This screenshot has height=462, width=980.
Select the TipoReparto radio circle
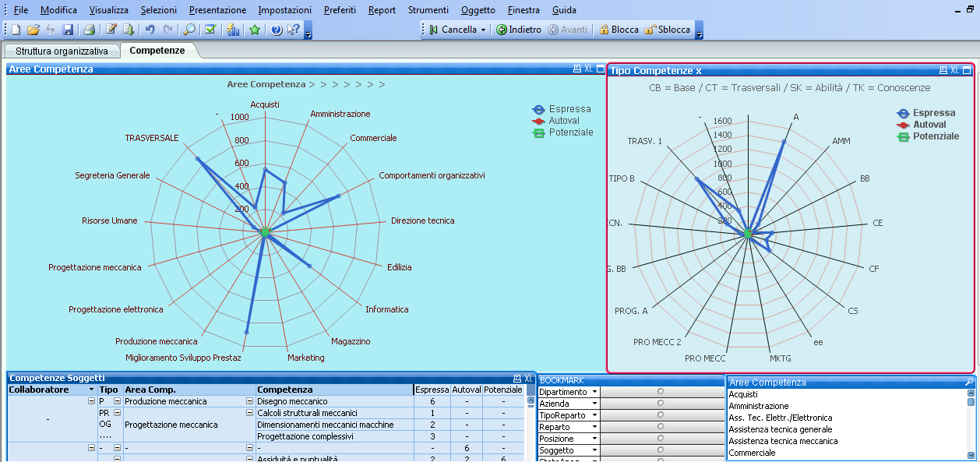(x=661, y=415)
